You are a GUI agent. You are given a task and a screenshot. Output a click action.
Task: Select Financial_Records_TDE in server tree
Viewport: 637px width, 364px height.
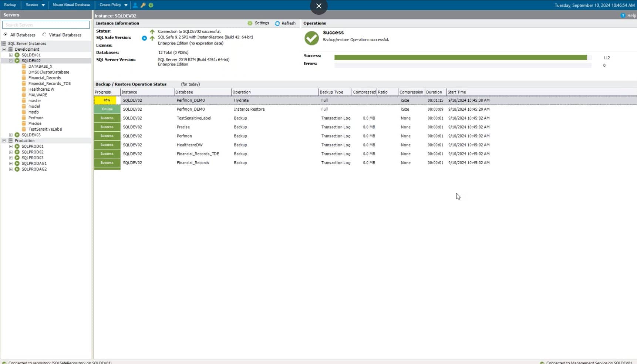click(x=49, y=84)
